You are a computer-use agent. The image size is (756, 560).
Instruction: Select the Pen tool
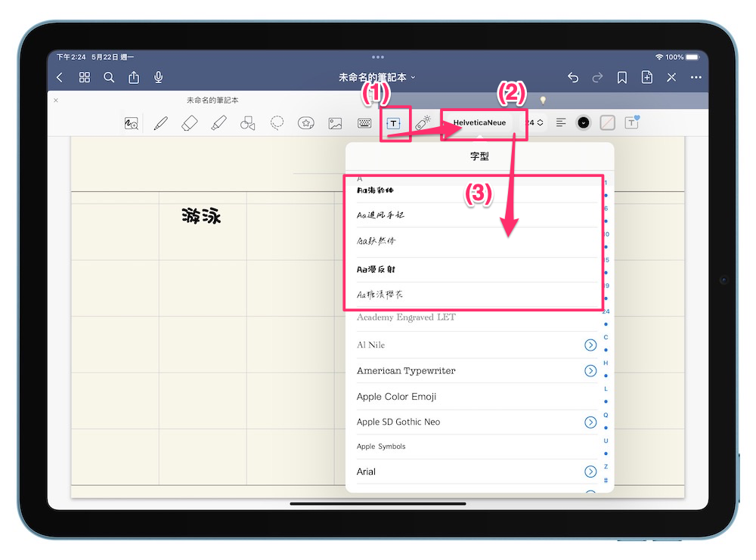coord(160,123)
